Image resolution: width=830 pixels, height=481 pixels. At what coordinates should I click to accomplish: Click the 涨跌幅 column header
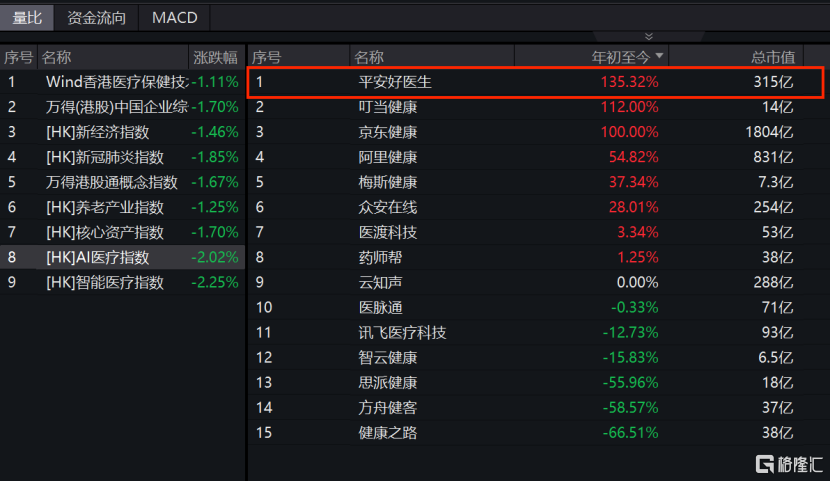point(214,57)
